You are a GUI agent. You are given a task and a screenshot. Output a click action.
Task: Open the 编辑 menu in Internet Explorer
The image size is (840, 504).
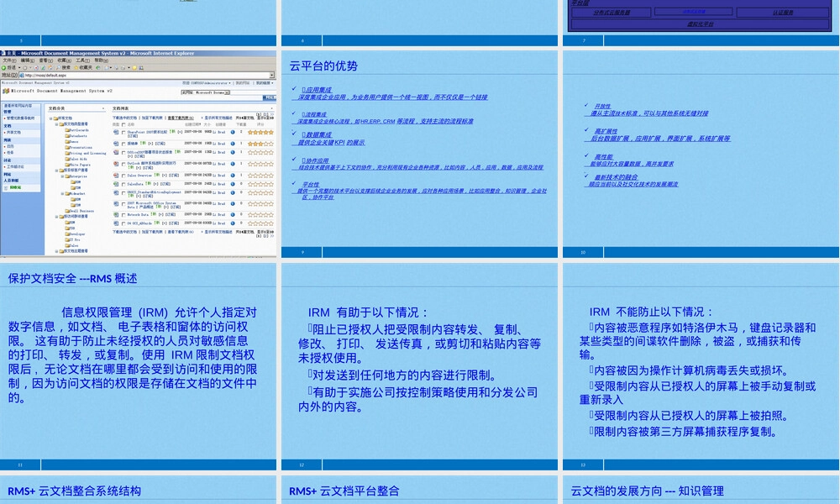pos(28,60)
